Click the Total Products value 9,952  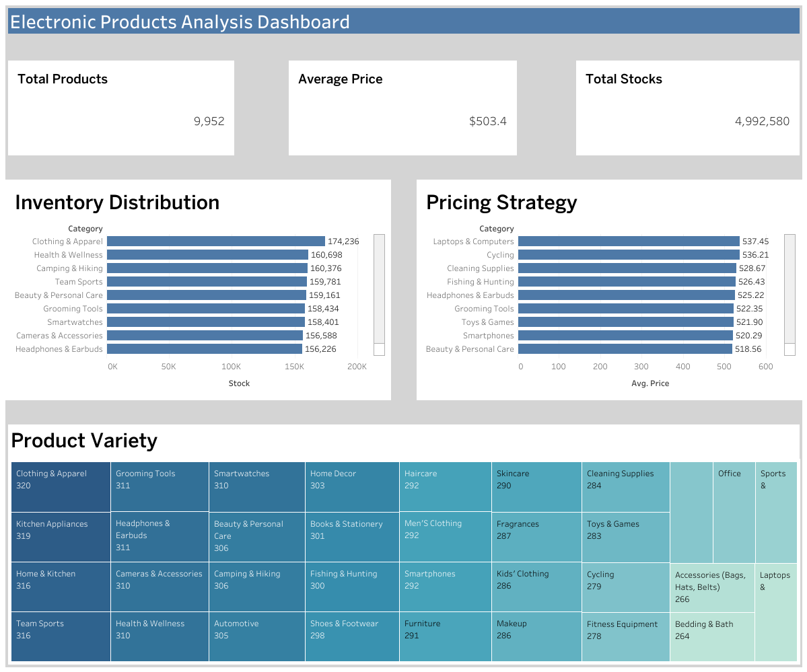pyautogui.click(x=209, y=122)
